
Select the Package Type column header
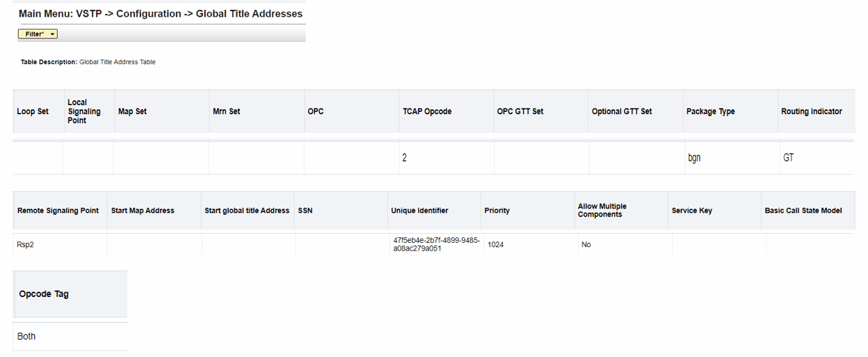coord(710,111)
